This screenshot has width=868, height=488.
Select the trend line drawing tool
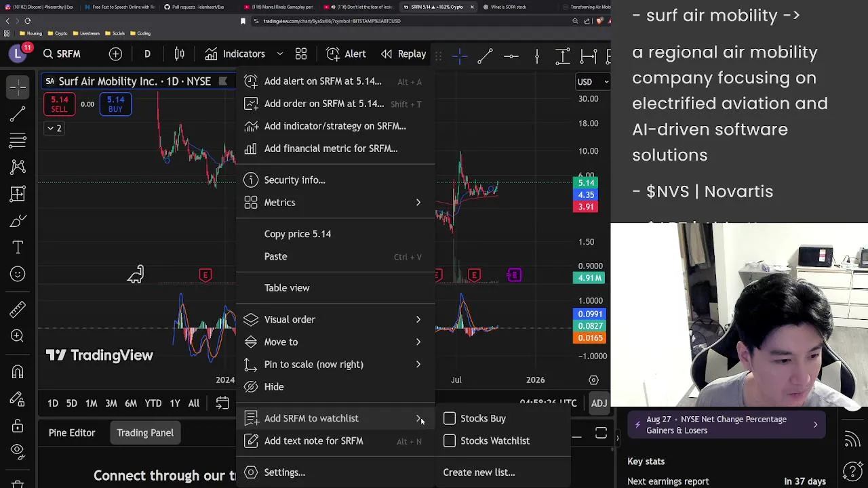tap(18, 114)
